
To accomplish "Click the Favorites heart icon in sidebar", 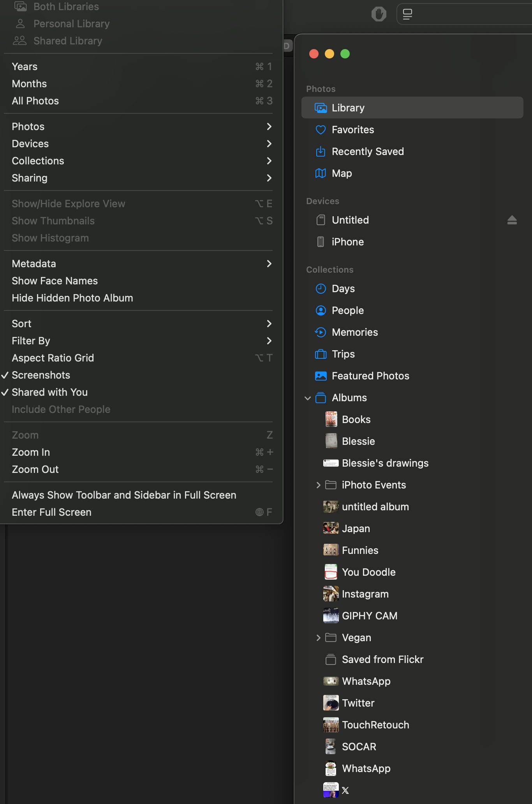I will click(x=321, y=130).
